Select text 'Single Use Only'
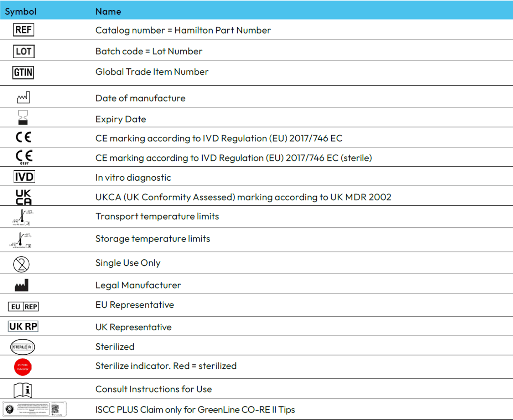This screenshot has width=513, height=420. pyautogui.click(x=128, y=263)
